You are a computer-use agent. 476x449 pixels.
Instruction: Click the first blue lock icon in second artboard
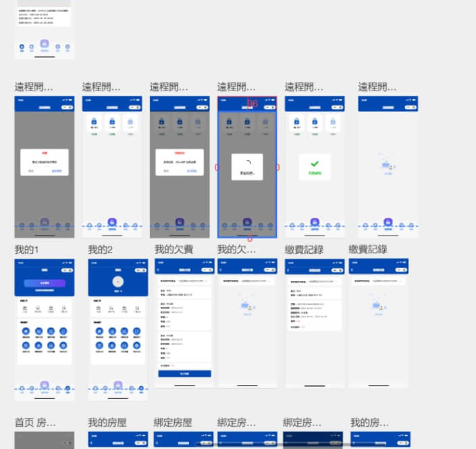94,122
